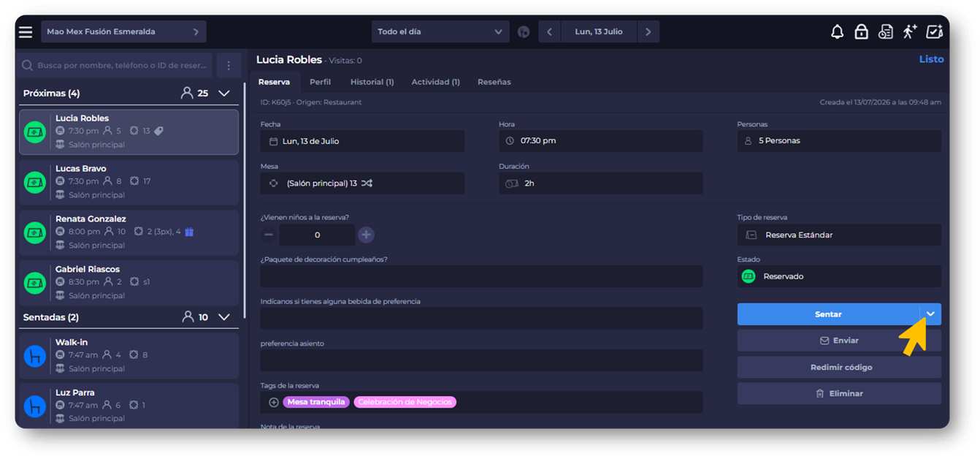Open the arrow dropdown beside Sentar
This screenshot has width=980, height=459.
pyautogui.click(x=930, y=314)
